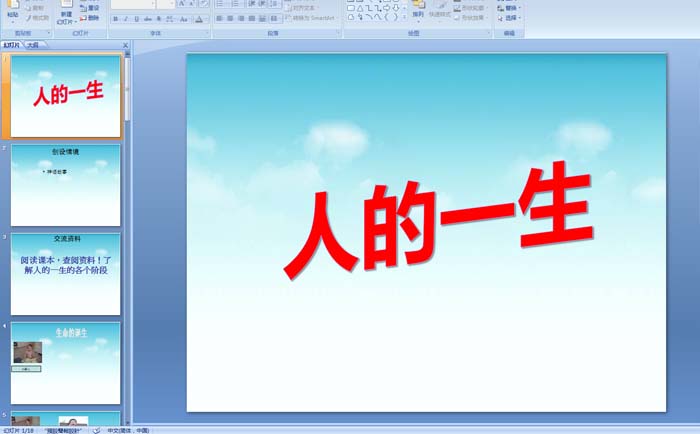This screenshot has width=700, height=434.
Task: Open the Align Text (对齐文本) dropdown
Action: (301, 8)
